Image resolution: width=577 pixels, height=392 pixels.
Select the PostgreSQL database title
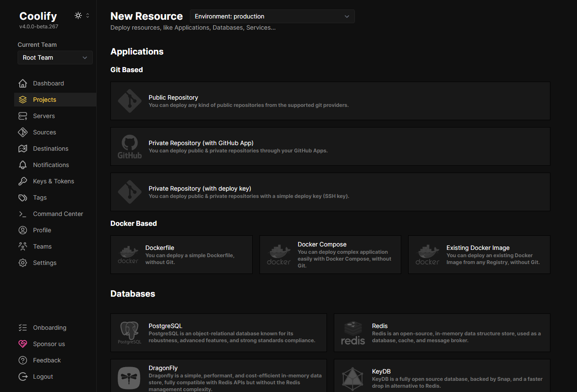[165, 326]
